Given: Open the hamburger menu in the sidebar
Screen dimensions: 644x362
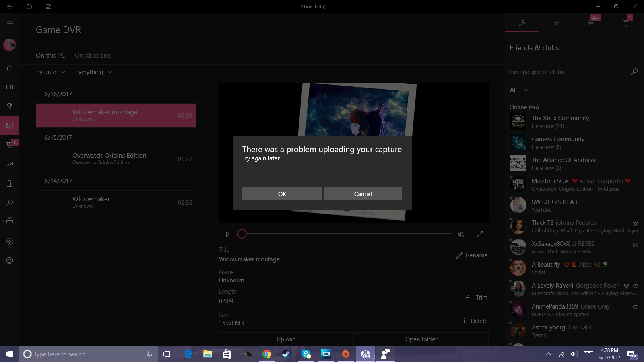Looking at the screenshot, I should point(10,23).
